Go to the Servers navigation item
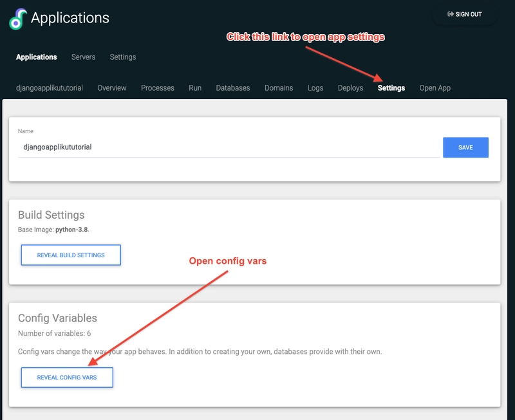The height and width of the screenshot is (420, 515). 84,57
